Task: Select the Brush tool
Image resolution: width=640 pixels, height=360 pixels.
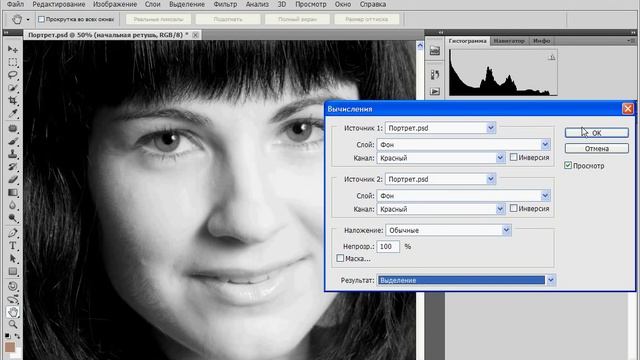Action: 13,141
